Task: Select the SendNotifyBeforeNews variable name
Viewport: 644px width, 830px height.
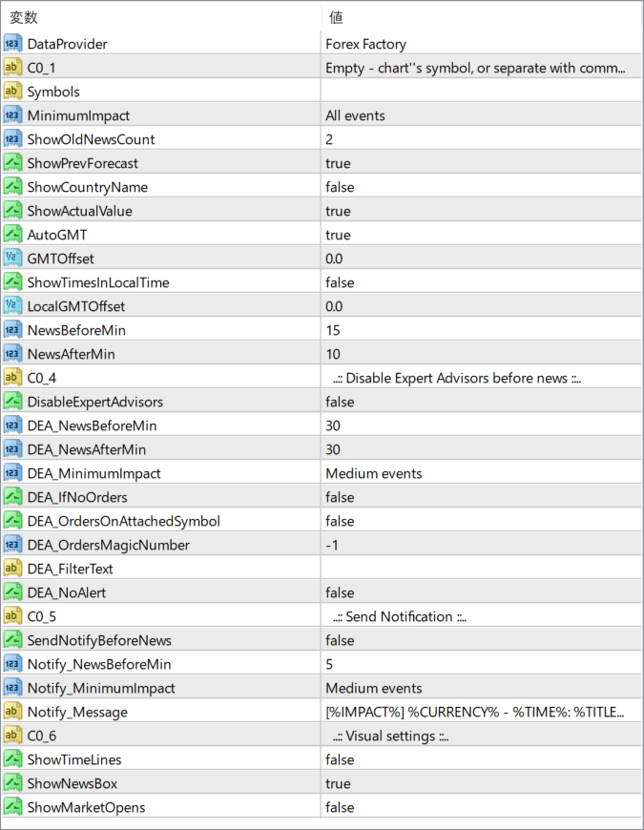Action: point(99,640)
